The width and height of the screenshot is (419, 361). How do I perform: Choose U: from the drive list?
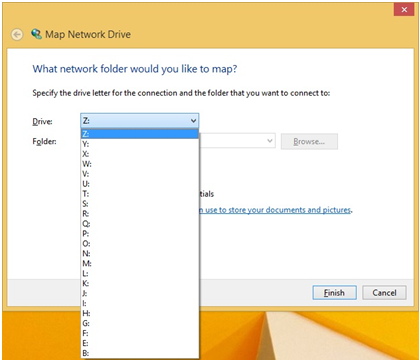click(x=140, y=184)
